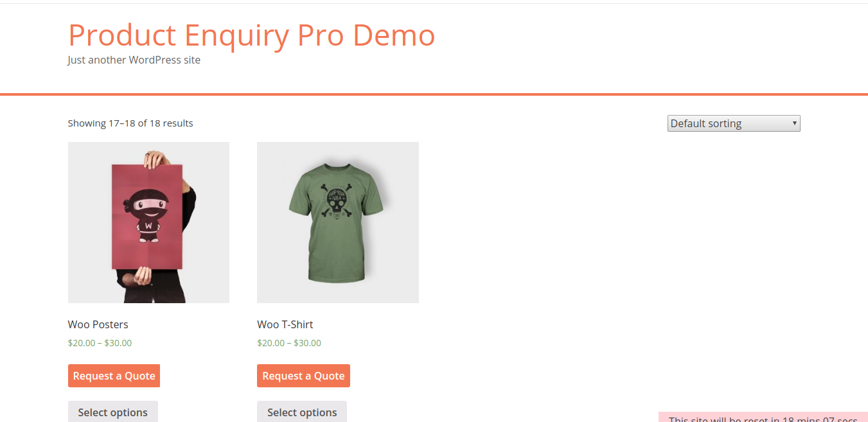Request a Quote for Woo Posters
The height and width of the screenshot is (422, 868).
(x=114, y=376)
